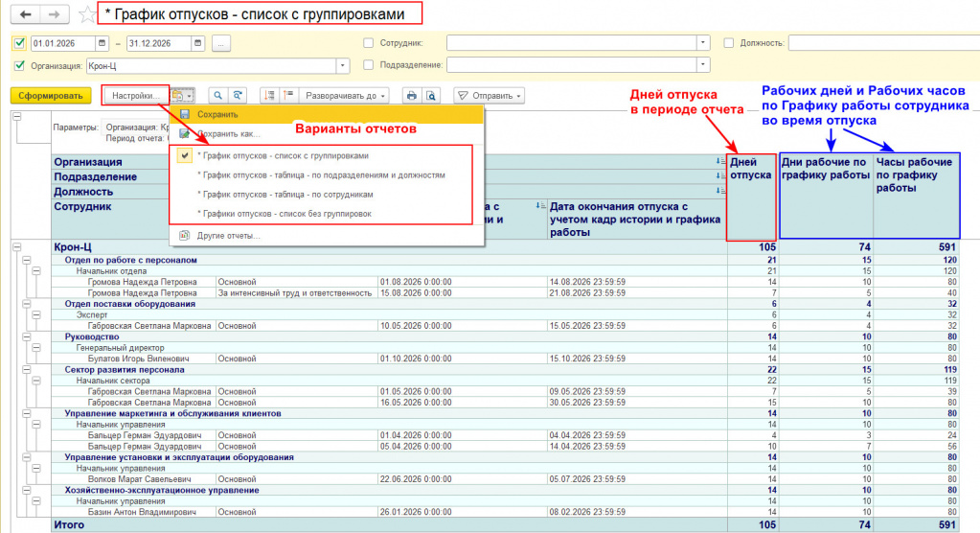
Task: Enable the Подразделение filter checkbox
Action: (369, 65)
